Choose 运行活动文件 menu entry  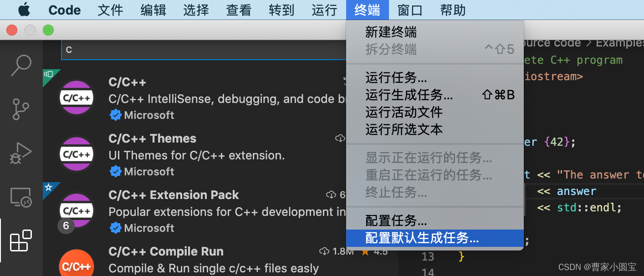435,112
